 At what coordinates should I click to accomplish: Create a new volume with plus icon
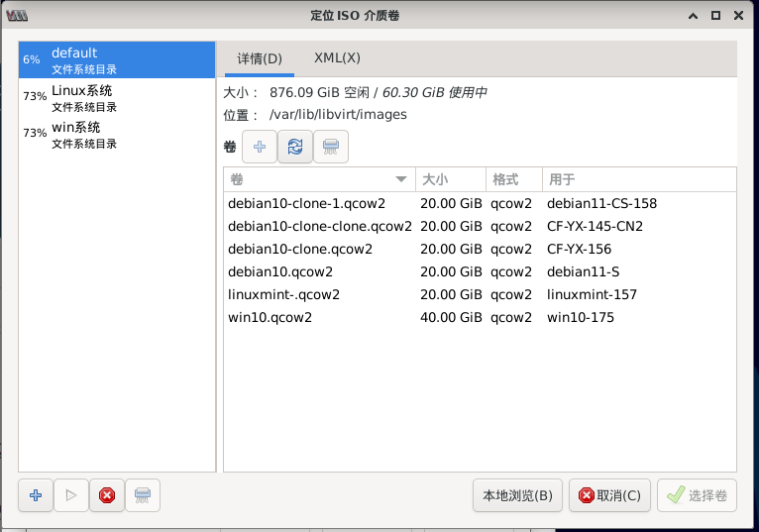click(260, 147)
